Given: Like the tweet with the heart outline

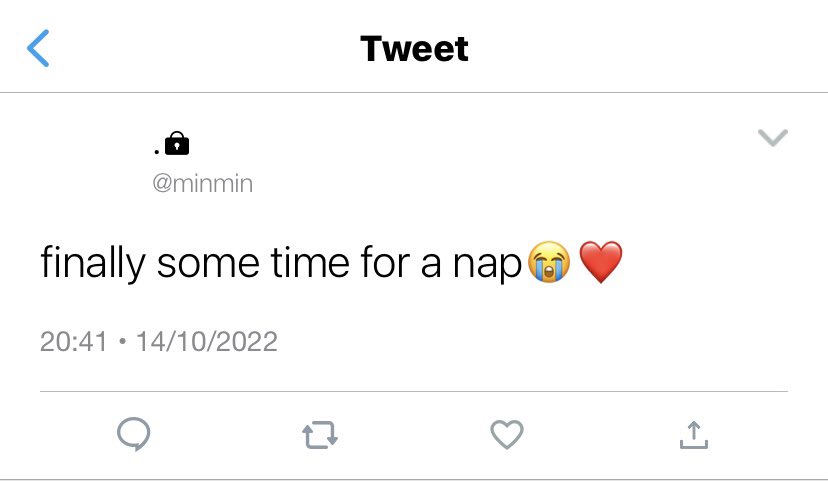Looking at the screenshot, I should click(507, 435).
